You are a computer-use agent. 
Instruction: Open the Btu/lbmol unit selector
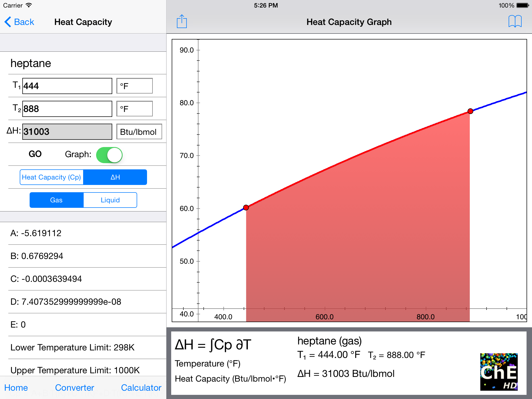pyautogui.click(x=139, y=132)
